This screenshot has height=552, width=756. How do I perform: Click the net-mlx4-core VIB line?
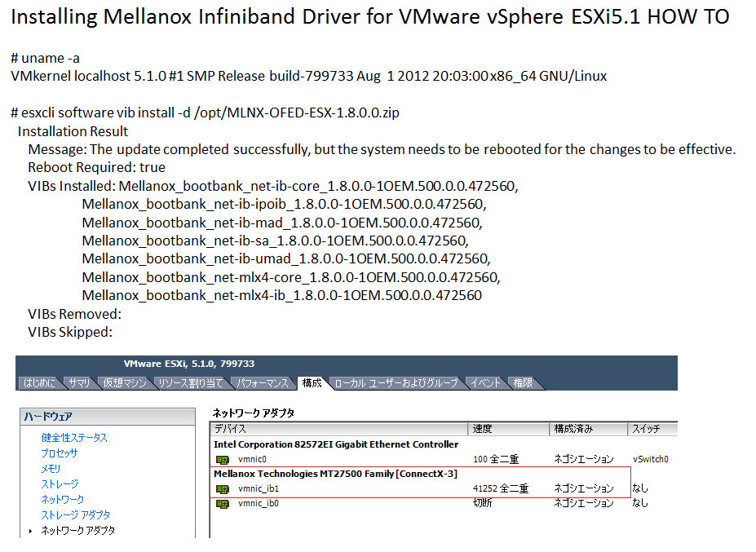291,277
